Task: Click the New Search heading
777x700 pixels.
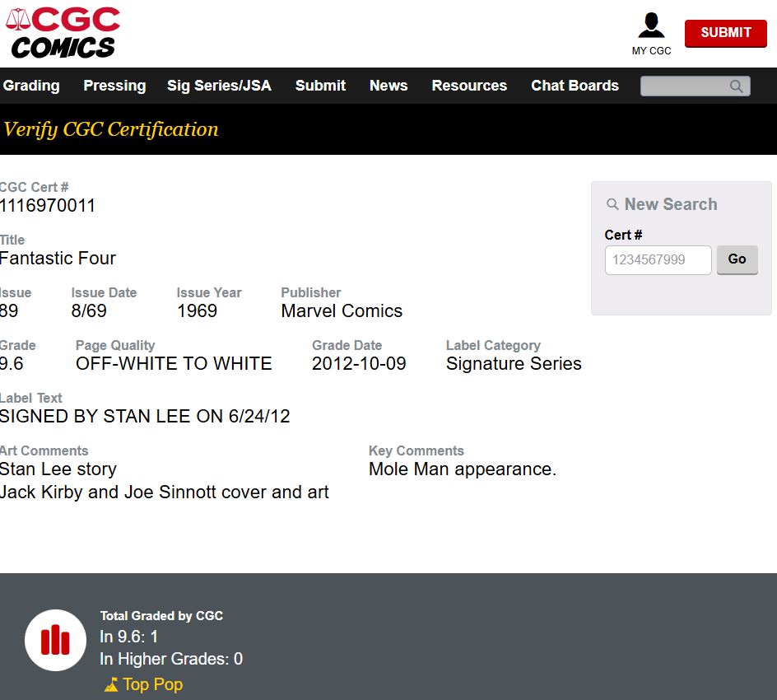Action: pos(671,204)
